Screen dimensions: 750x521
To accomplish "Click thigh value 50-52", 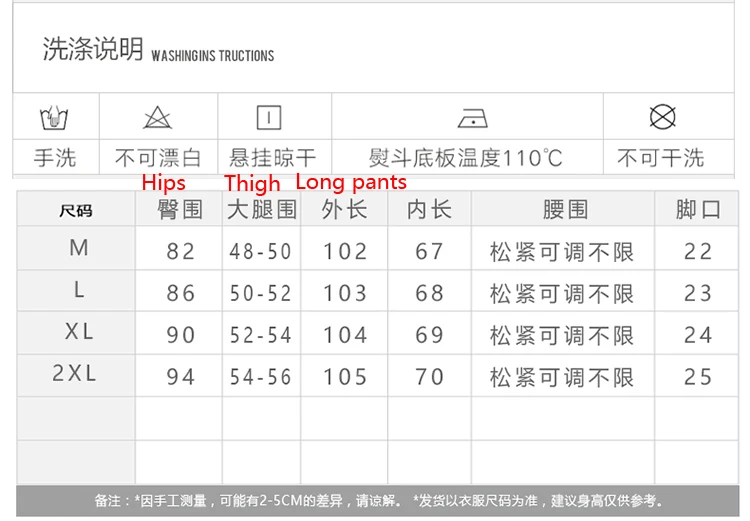I will [x=260, y=293].
